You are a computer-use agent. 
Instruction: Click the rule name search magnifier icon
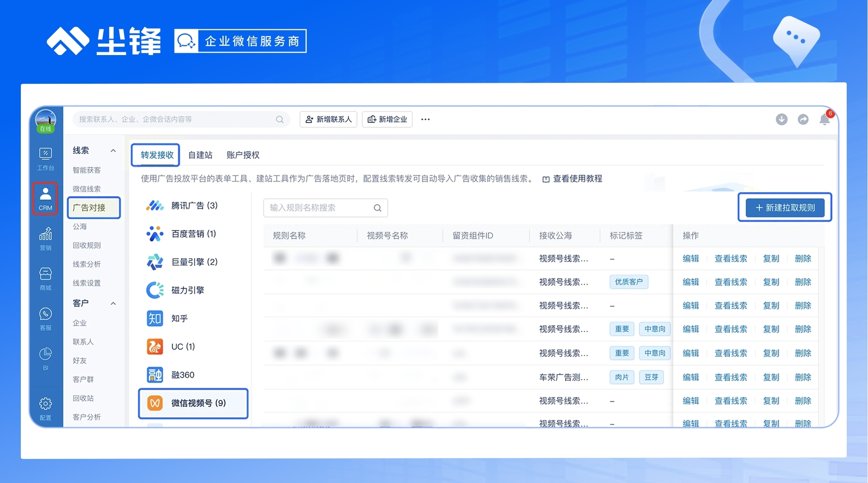tap(378, 208)
